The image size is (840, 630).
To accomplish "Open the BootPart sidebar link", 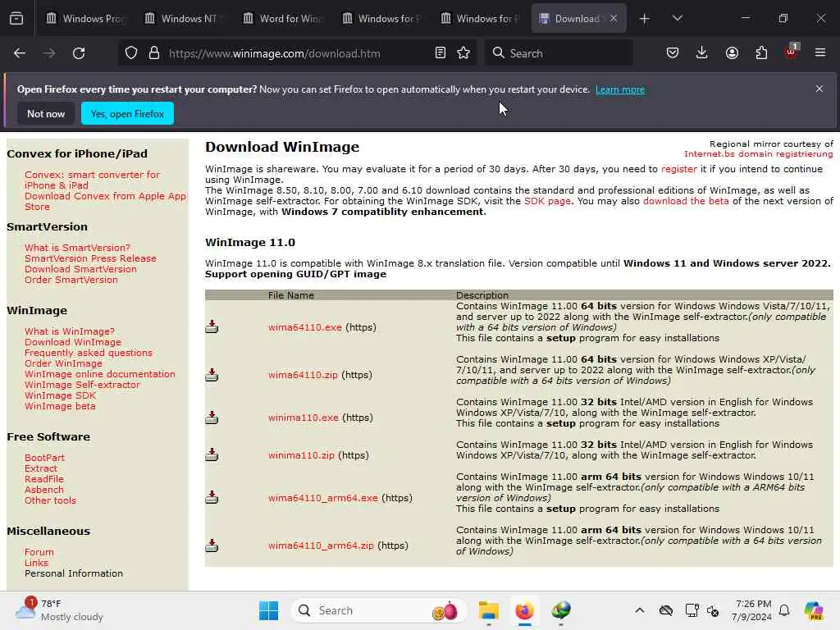I will 44,458.
